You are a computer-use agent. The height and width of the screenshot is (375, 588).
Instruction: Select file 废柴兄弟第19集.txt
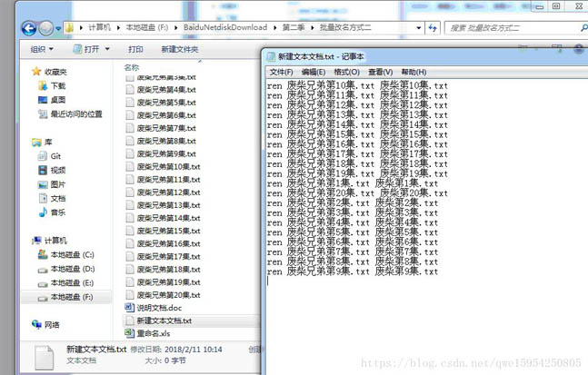[x=163, y=282]
